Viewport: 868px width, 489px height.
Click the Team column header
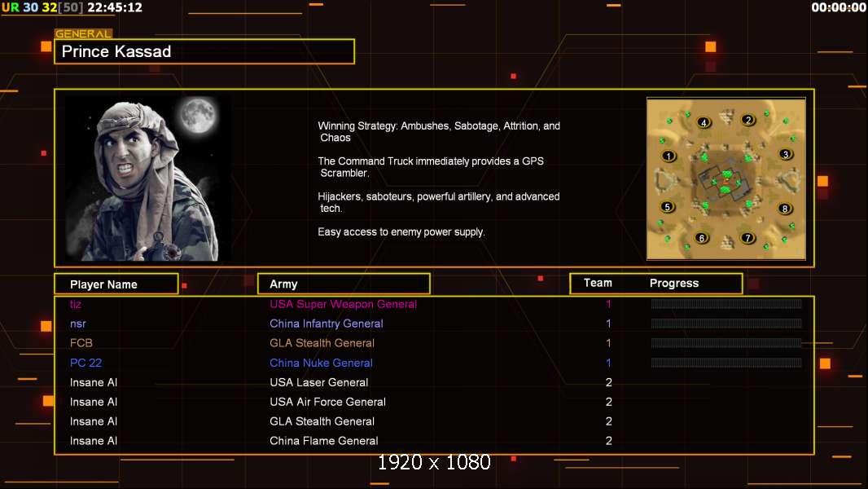598,283
